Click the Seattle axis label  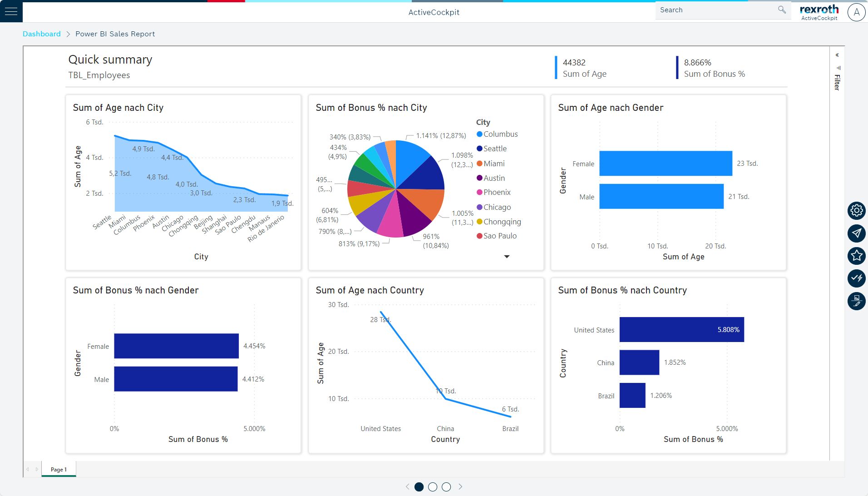[102, 222]
